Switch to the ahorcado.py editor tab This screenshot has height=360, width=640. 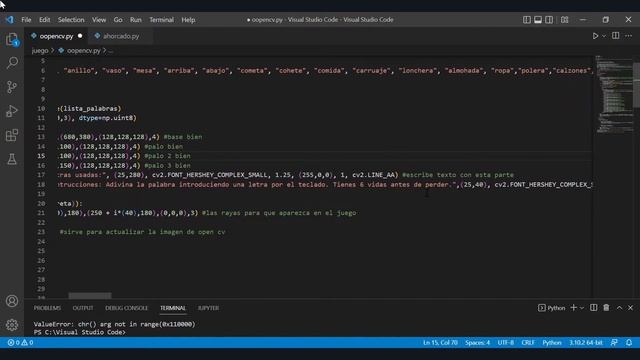[121, 36]
